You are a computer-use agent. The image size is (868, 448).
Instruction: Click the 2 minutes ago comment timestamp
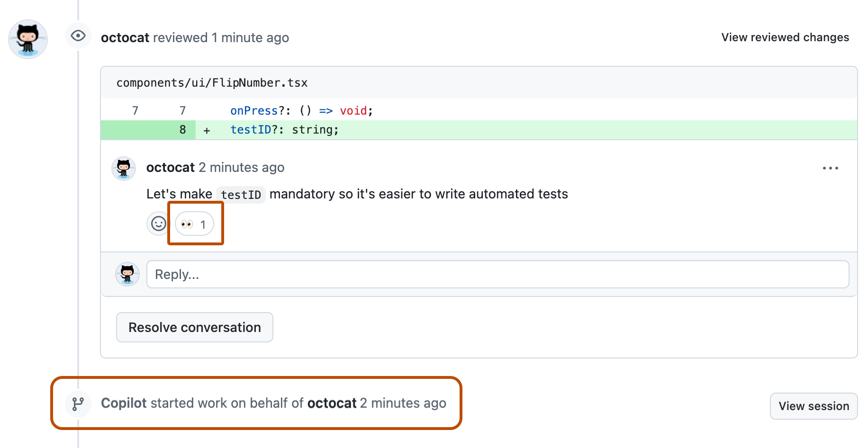coord(242,167)
